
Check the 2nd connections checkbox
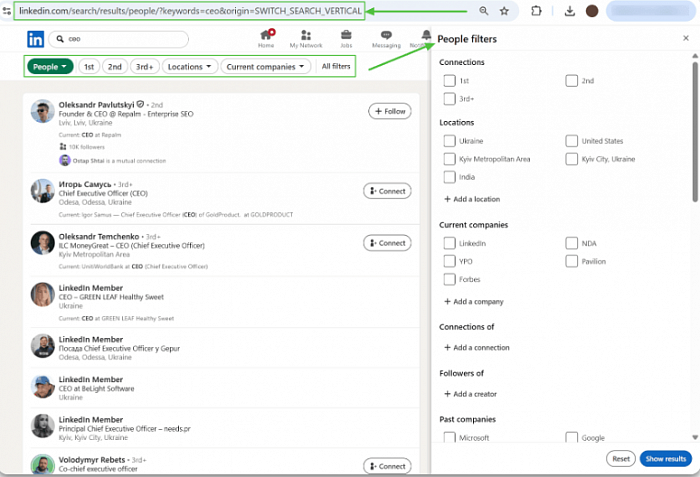pyautogui.click(x=571, y=80)
